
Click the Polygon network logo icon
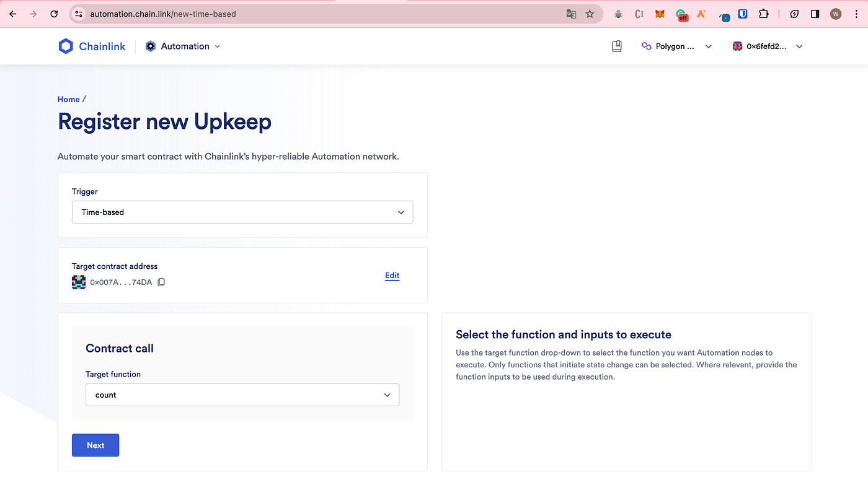pos(646,46)
